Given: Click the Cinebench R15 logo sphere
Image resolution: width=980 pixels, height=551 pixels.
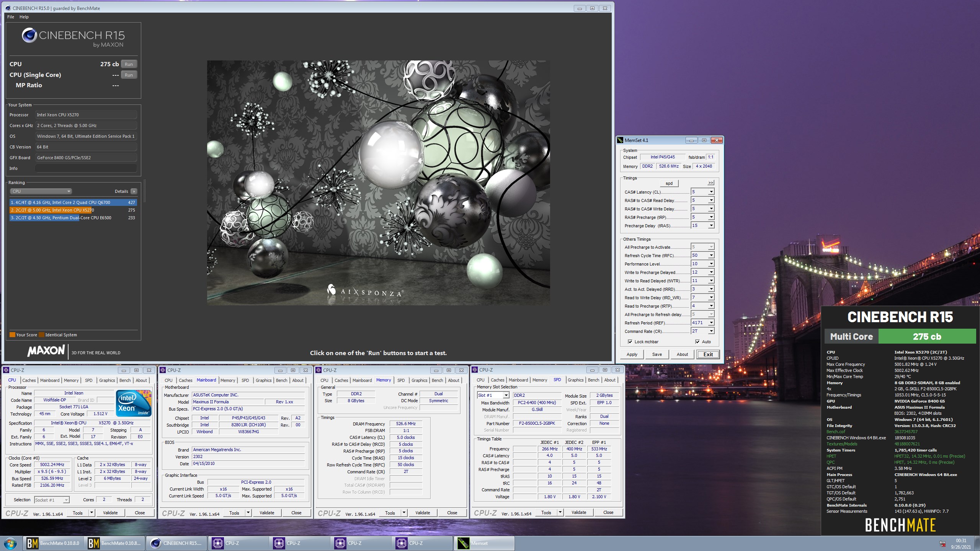Looking at the screenshot, I should pos(29,35).
